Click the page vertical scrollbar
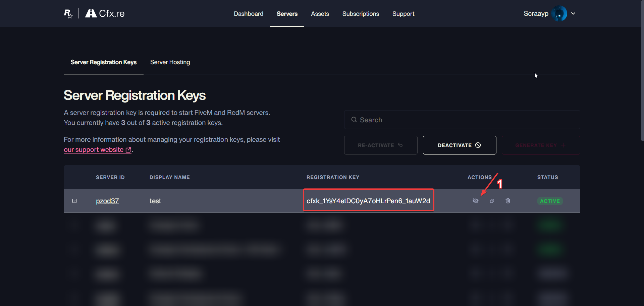The height and width of the screenshot is (306, 644). (x=642, y=71)
